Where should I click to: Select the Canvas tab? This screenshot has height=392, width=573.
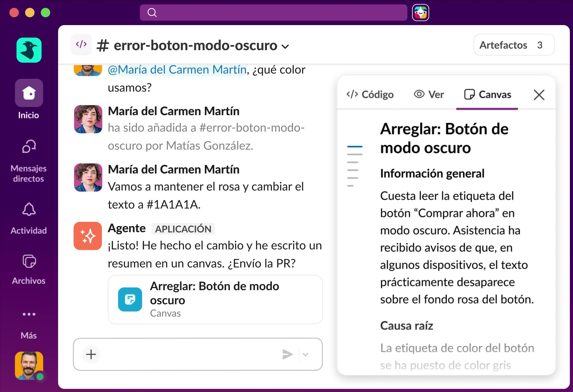click(487, 94)
